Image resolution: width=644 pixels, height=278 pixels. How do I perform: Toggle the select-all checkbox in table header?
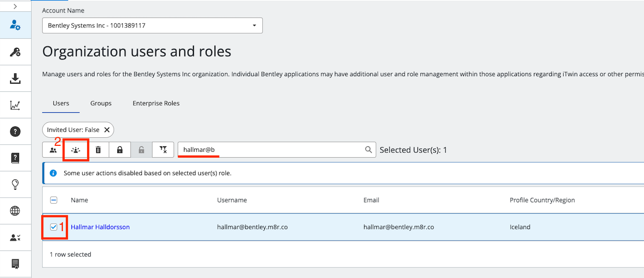tap(54, 200)
